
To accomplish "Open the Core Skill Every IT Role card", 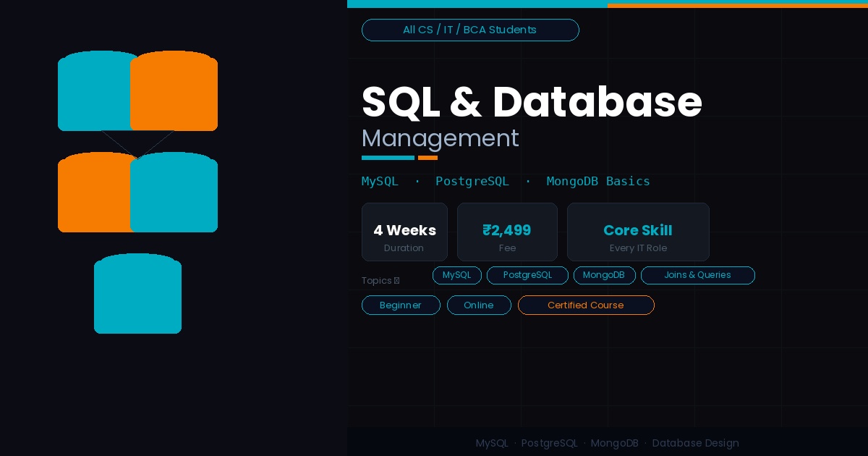I will [x=638, y=232].
